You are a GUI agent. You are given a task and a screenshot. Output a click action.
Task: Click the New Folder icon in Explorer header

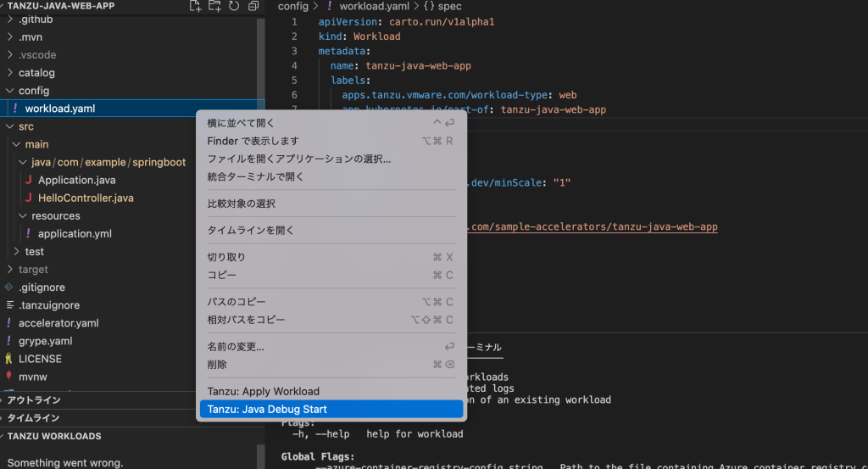click(215, 6)
